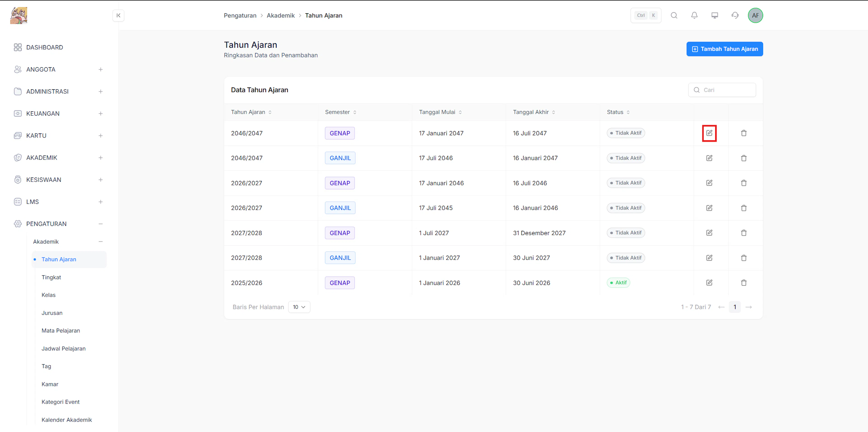Delete the 2026/2027 GANJIL row

click(744, 208)
